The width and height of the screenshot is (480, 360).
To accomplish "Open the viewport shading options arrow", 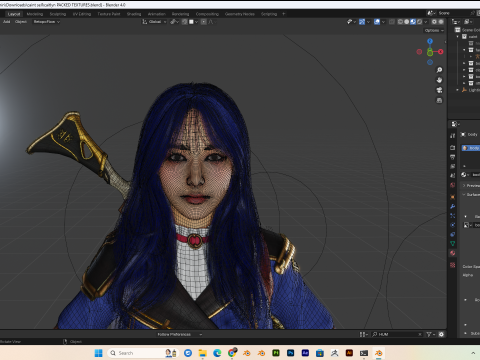I will coord(426,22).
